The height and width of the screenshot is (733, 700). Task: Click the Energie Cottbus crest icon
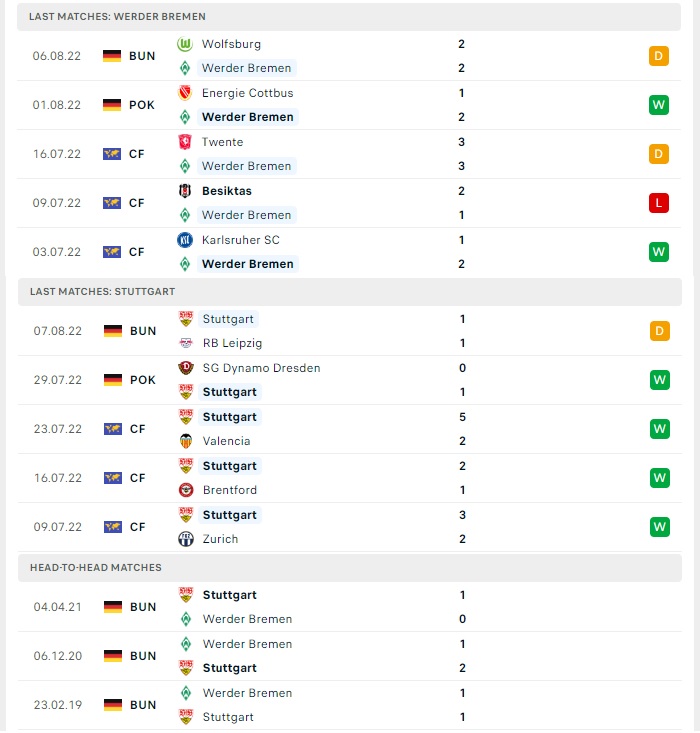(x=185, y=93)
